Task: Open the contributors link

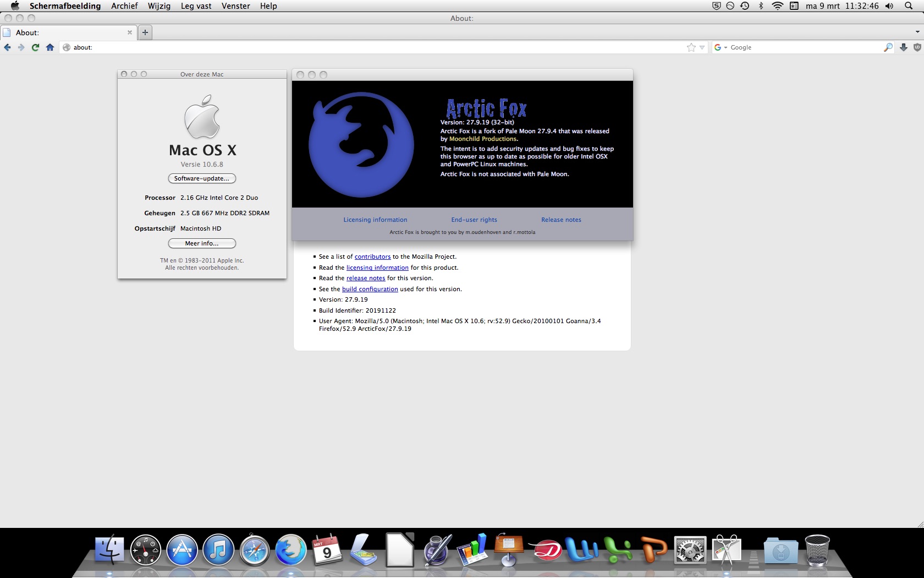Action: coord(372,257)
